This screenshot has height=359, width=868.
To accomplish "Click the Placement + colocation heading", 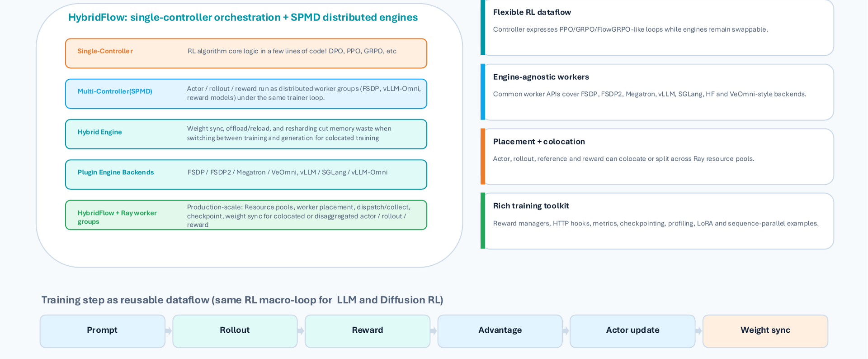I will [539, 142].
